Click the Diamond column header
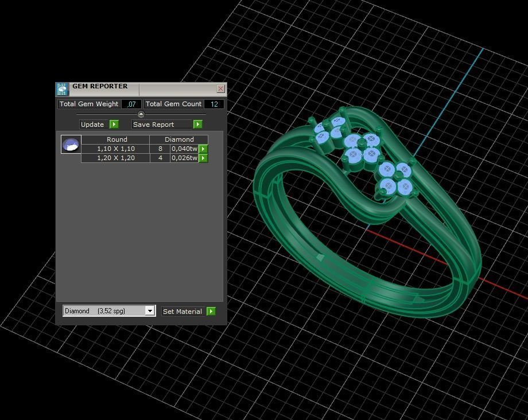This screenshot has width=528, height=420. (179, 139)
